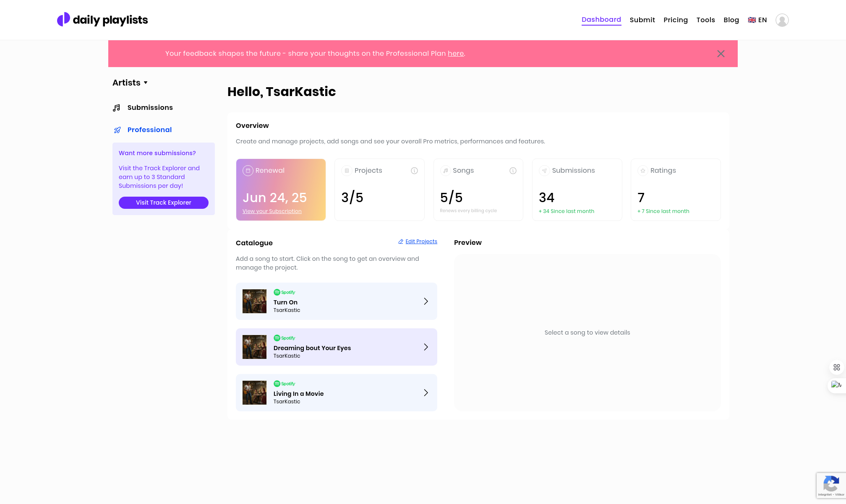Click the Visit Track Explorer button
The width and height of the screenshot is (846, 504).
coord(164,203)
